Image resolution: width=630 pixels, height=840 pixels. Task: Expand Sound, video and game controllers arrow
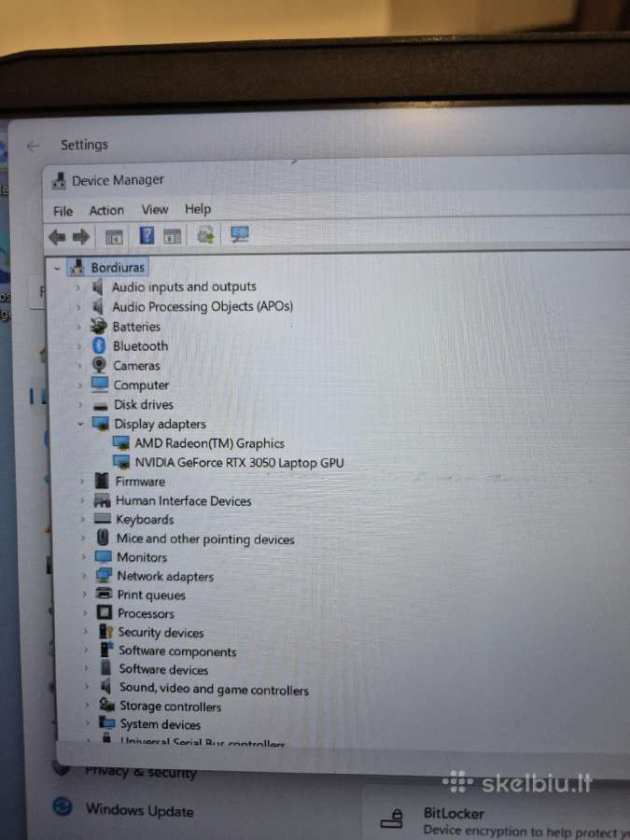pyautogui.click(x=86, y=686)
